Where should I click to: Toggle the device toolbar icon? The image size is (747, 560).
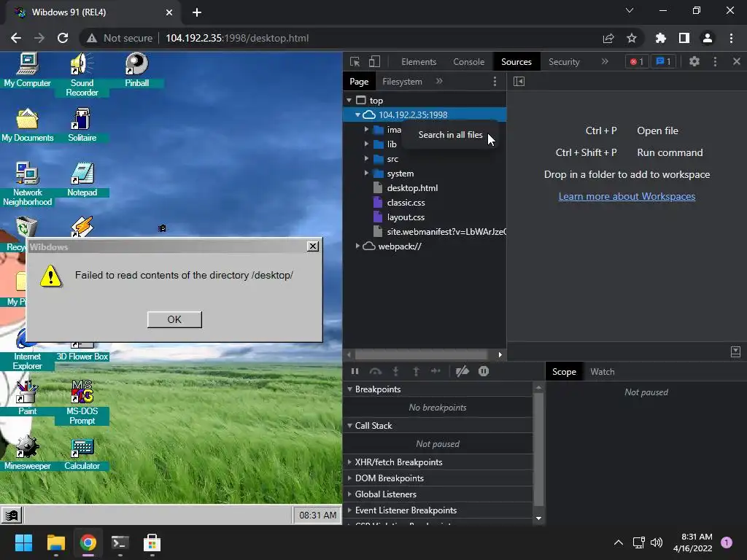click(375, 62)
